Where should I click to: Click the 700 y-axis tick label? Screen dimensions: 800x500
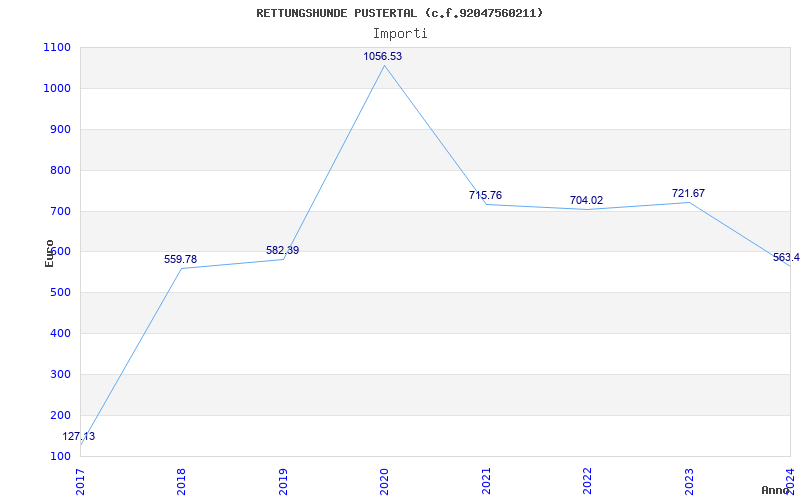click(60, 211)
